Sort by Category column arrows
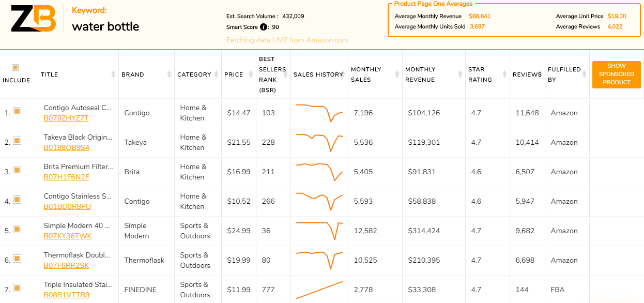The height and width of the screenshot is (303, 644). point(216,74)
